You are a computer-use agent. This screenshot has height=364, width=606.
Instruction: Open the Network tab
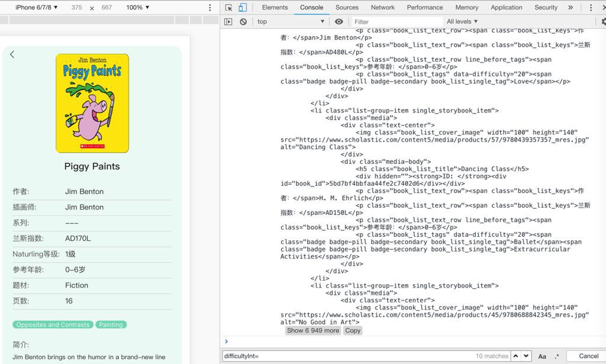tap(383, 7)
